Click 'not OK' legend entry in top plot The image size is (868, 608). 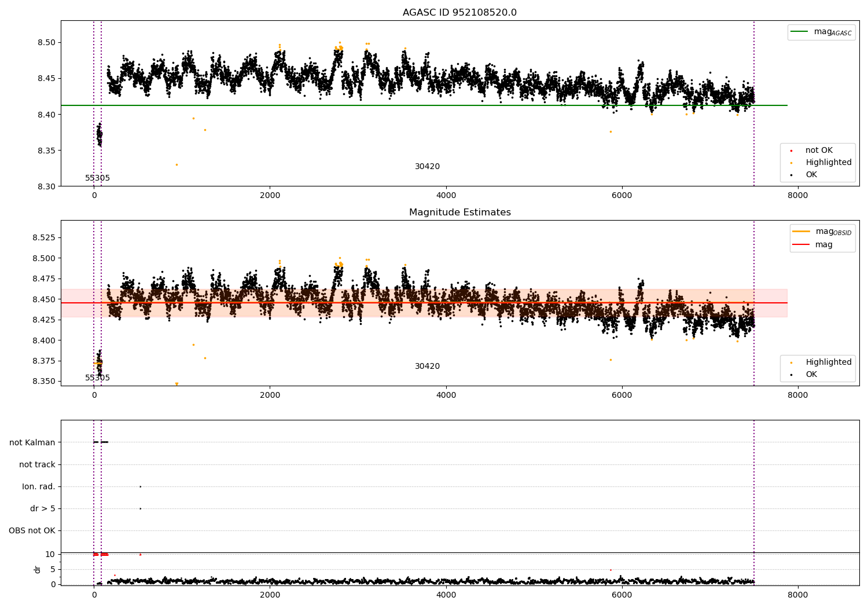(819, 151)
